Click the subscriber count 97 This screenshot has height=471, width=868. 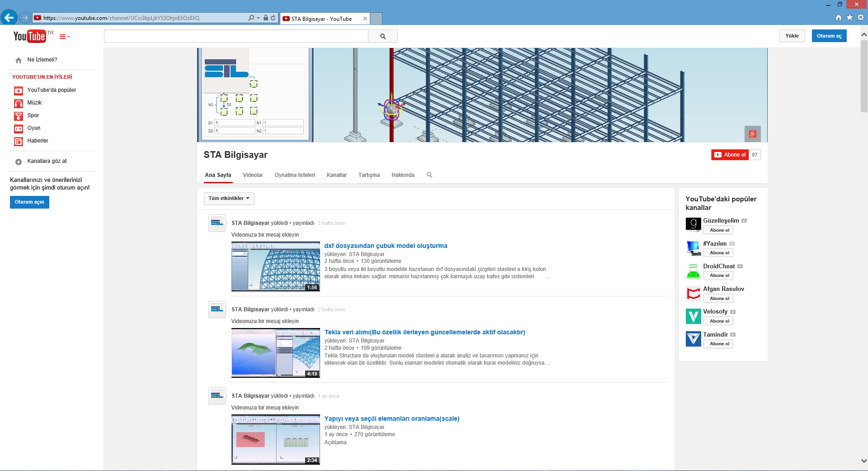click(x=755, y=155)
